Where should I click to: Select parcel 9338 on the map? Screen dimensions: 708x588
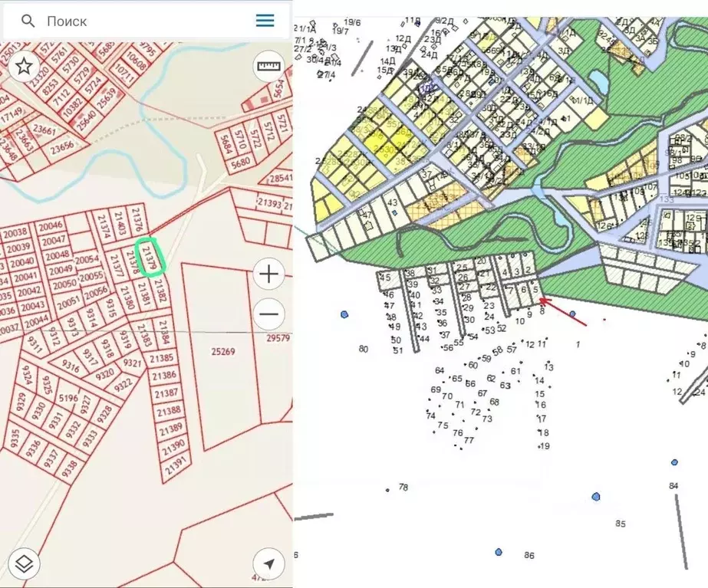(x=69, y=463)
